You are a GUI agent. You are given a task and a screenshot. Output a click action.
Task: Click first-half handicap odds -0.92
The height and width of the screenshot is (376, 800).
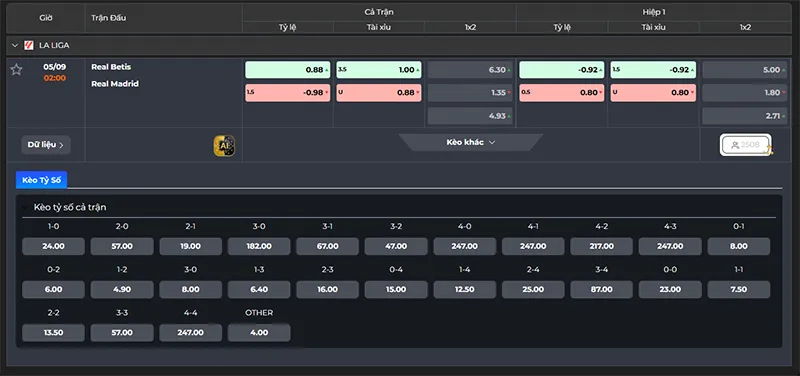[x=562, y=70]
